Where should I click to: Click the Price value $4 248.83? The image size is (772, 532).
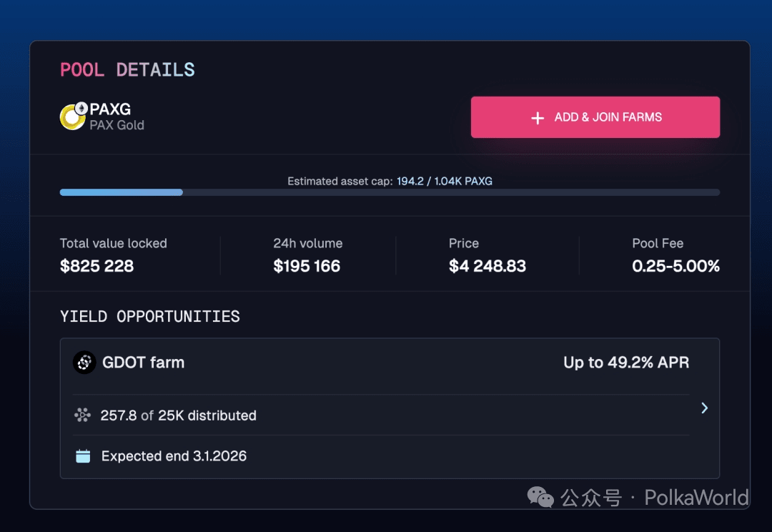488,266
